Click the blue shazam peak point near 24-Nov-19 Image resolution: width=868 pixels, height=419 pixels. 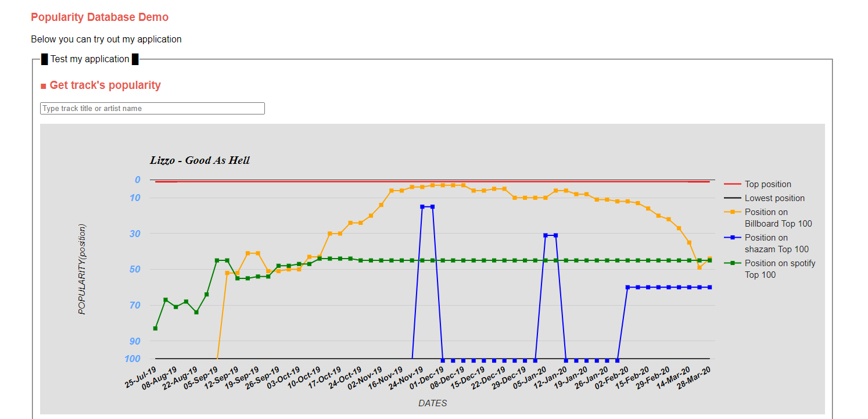coord(422,207)
